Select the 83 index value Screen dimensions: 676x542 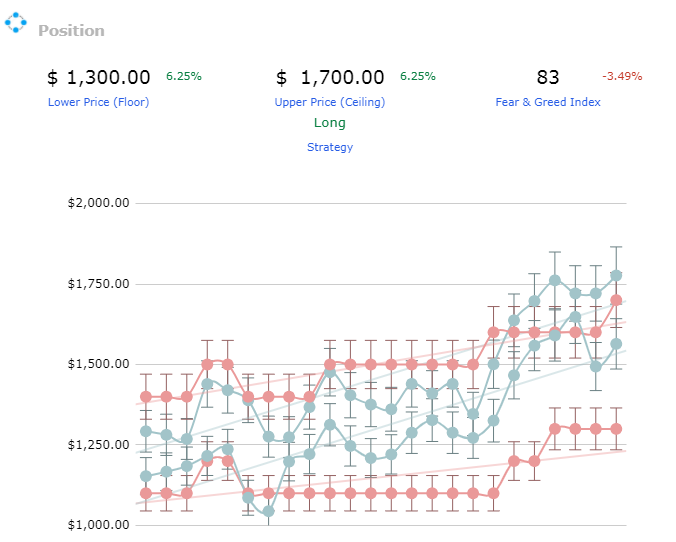(548, 78)
